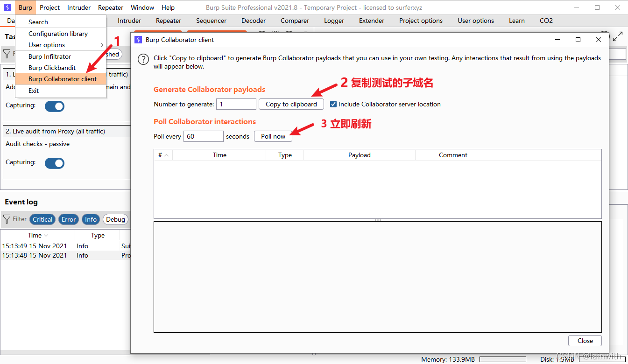Select Burp Infiltrator menu entry
Screen dimensions: 628x364
click(61, 56)
